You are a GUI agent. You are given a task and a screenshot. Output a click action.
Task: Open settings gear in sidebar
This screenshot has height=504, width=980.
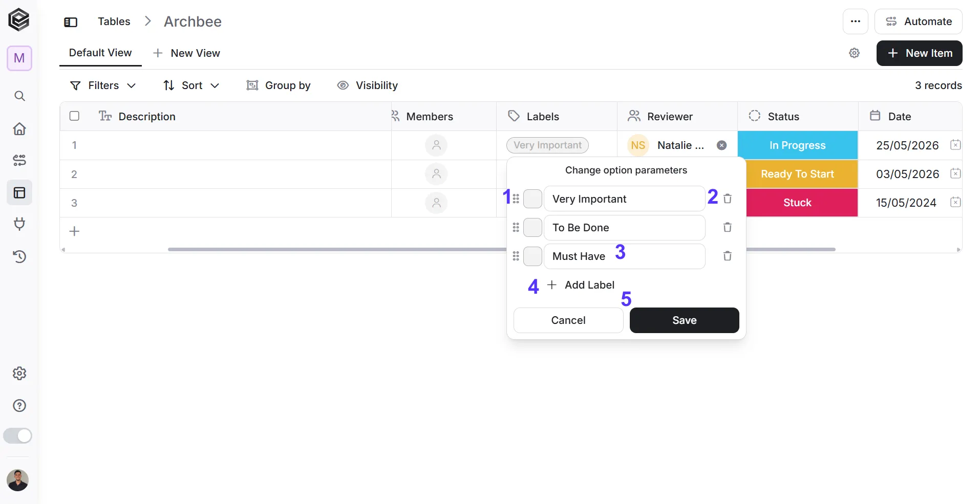point(19,374)
